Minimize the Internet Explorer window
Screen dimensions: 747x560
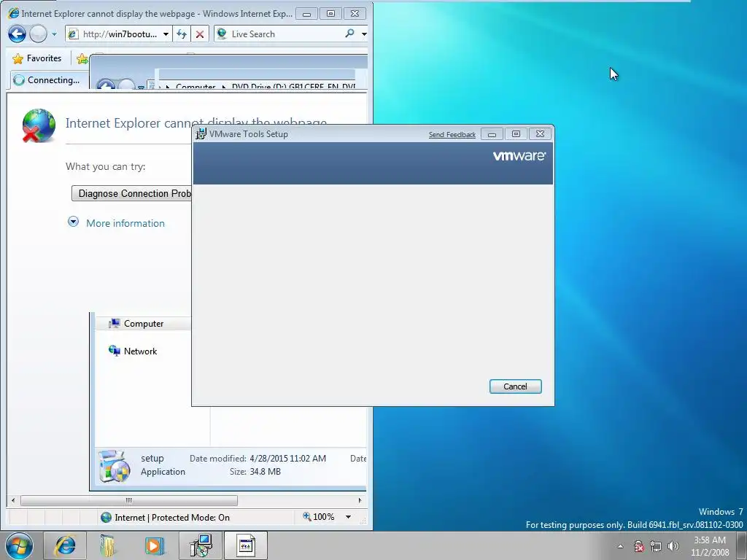coord(306,14)
